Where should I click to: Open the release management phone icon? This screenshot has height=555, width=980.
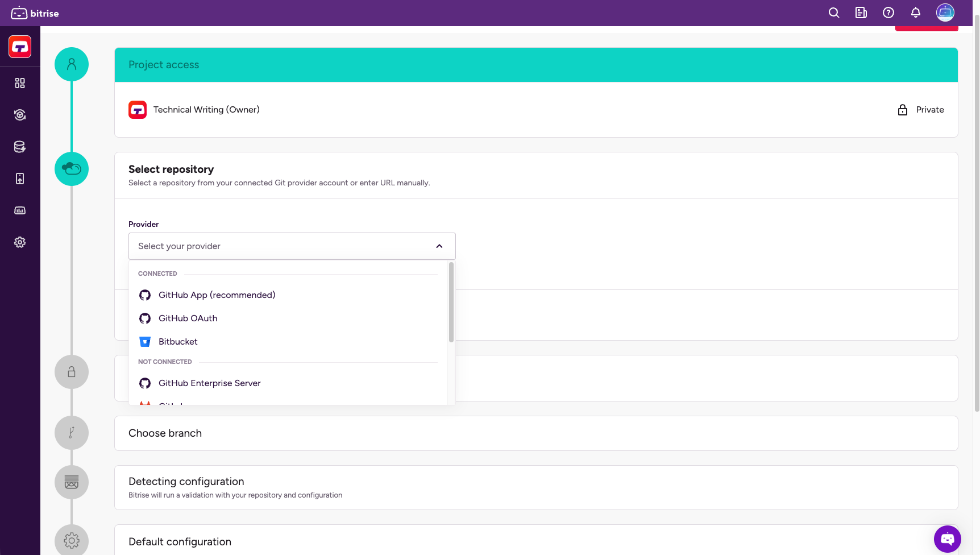pos(20,179)
